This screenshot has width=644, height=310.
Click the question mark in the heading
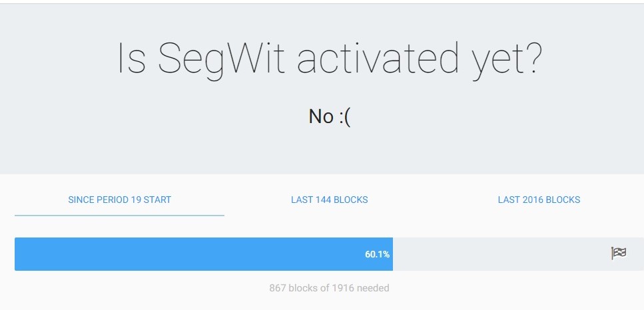click(x=533, y=57)
